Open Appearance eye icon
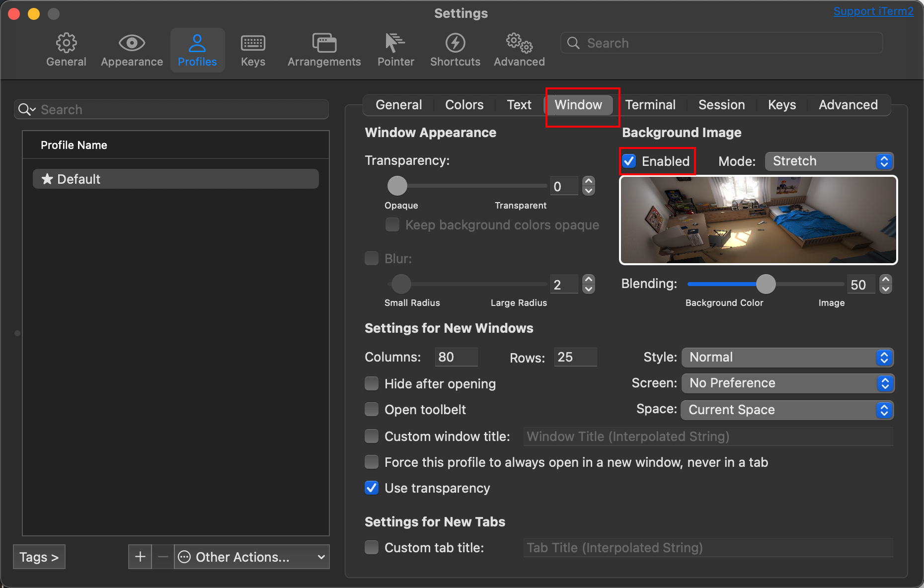The image size is (924, 588). [x=132, y=44]
